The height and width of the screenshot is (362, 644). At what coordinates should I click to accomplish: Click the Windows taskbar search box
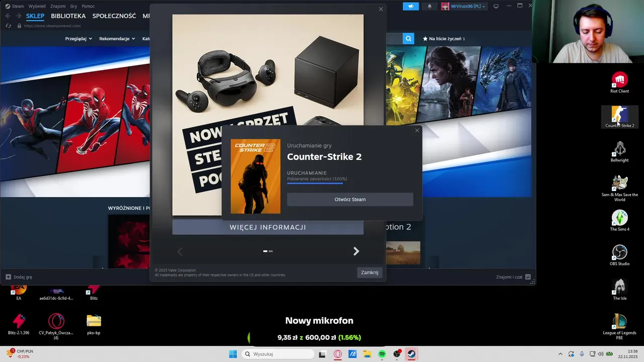(x=278, y=354)
